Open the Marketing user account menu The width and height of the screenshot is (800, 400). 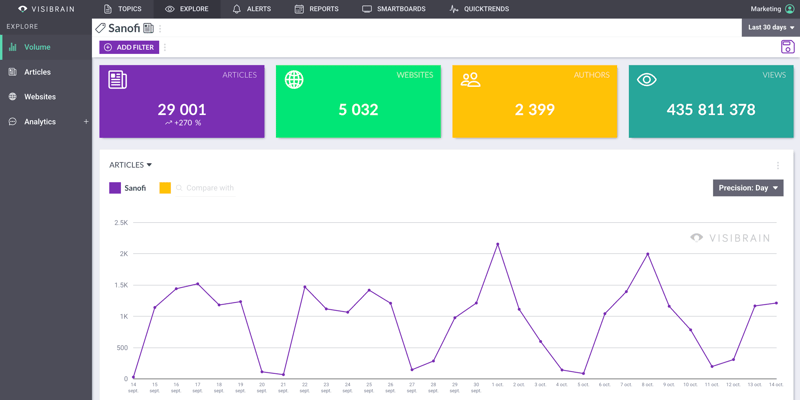(772, 9)
